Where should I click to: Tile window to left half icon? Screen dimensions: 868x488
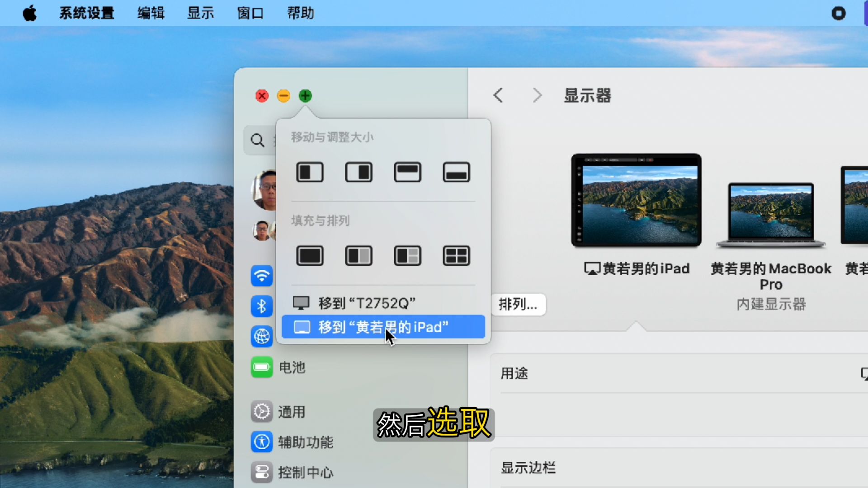[310, 172]
